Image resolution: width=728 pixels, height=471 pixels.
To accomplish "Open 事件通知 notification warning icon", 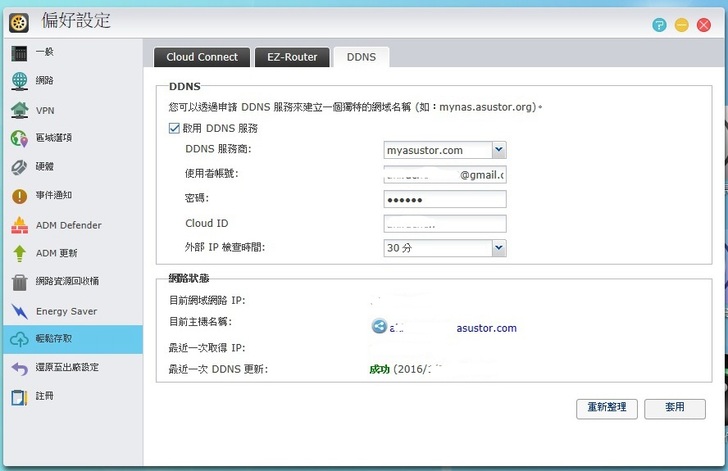I will (19, 196).
